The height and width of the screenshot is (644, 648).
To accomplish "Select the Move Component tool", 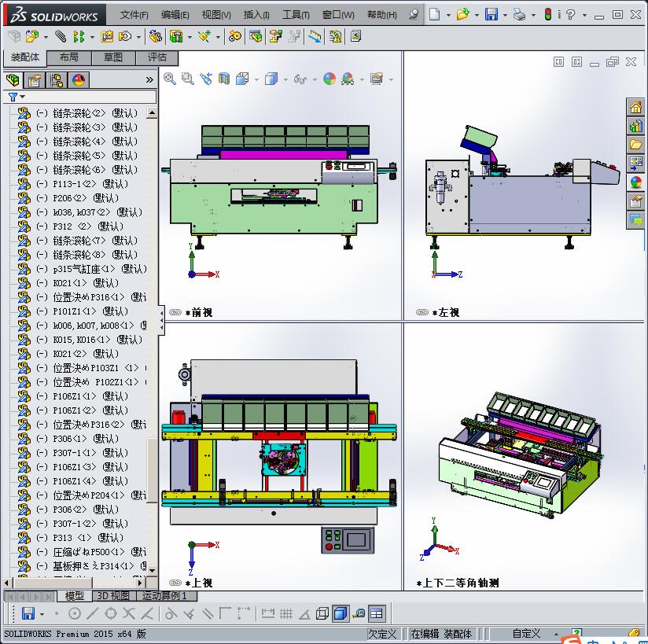I will 124,36.
